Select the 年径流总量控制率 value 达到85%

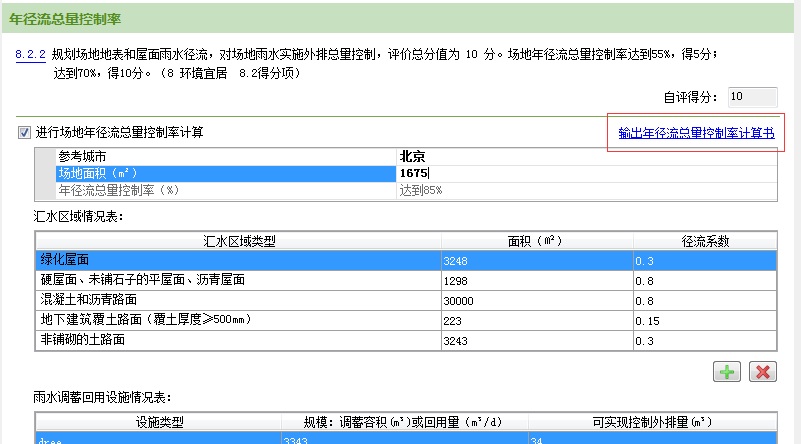click(x=420, y=190)
